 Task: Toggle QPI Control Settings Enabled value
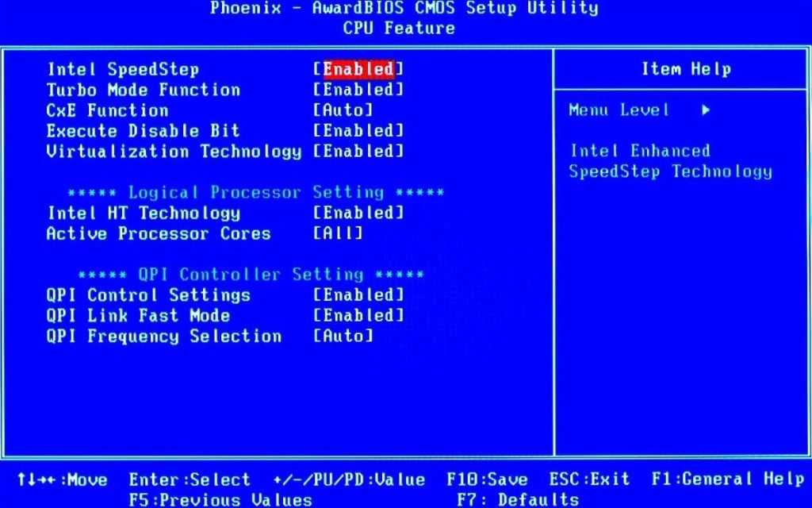pos(358,295)
